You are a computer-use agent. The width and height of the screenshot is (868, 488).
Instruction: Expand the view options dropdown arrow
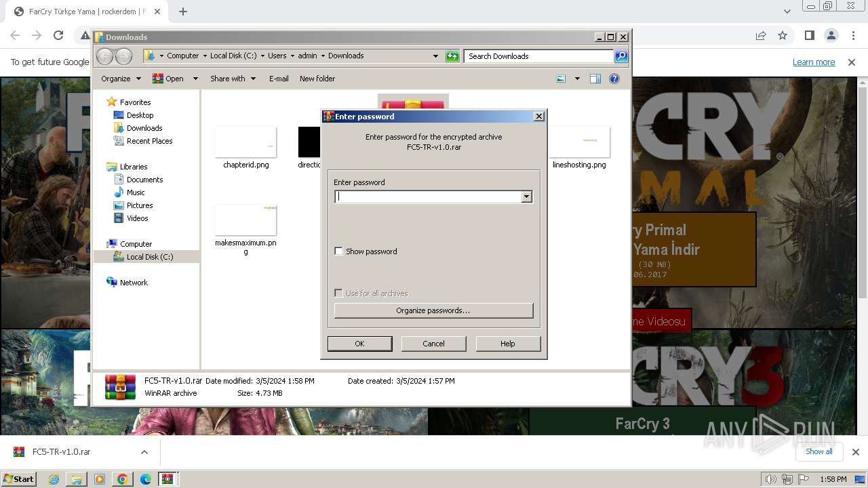(577, 79)
